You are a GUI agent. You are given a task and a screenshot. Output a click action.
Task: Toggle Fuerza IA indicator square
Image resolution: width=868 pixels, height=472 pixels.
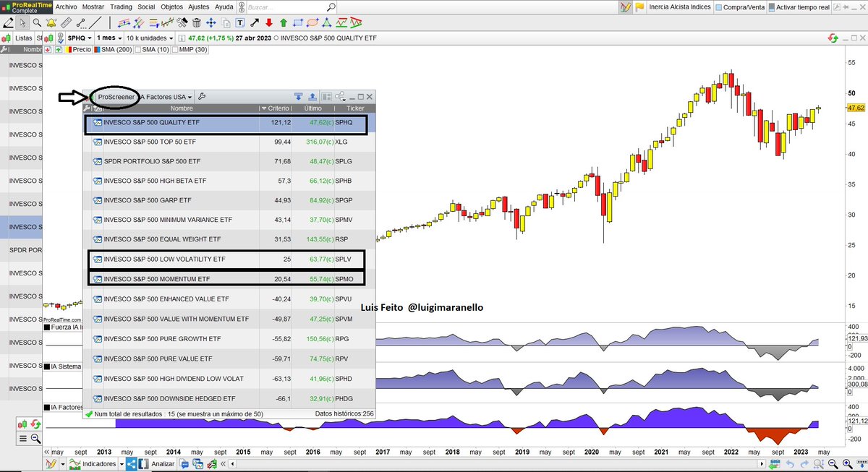coord(48,327)
